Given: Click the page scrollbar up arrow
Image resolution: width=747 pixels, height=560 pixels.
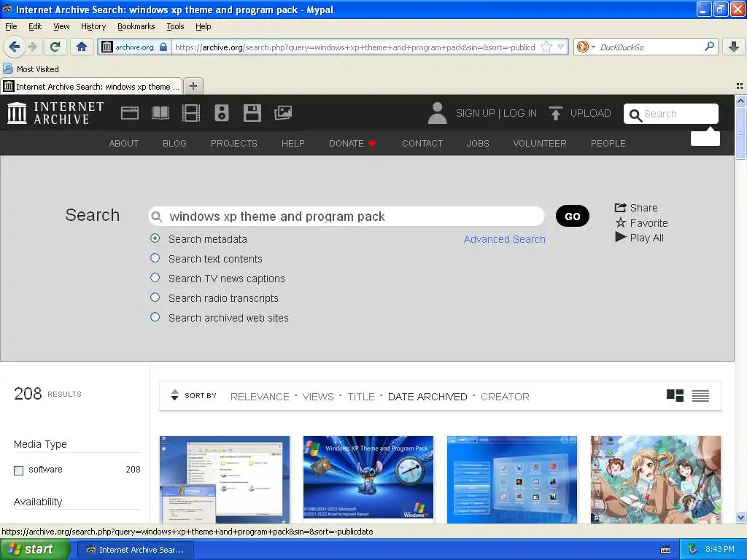Looking at the screenshot, I should [740, 101].
